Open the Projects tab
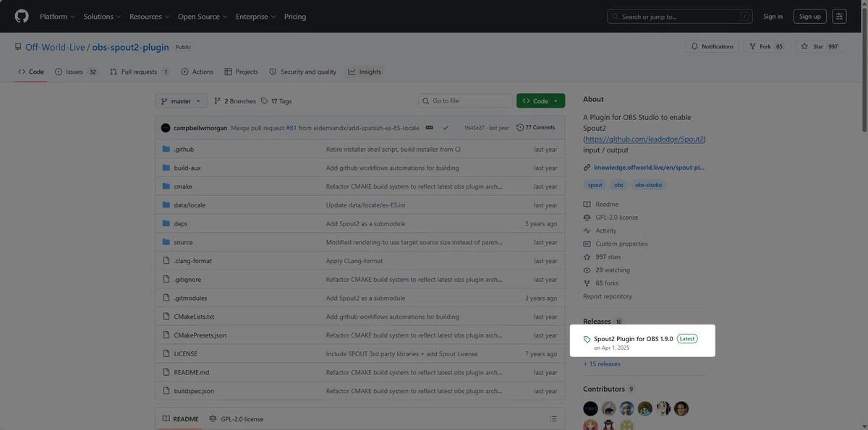This screenshot has height=430, width=868. point(241,72)
